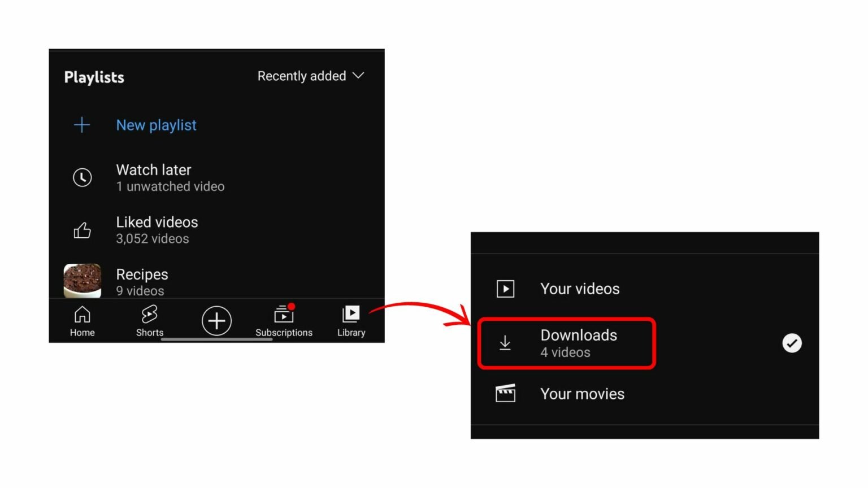The height and width of the screenshot is (488, 868).
Task: Open the Watch later playlist
Action: click(x=153, y=177)
